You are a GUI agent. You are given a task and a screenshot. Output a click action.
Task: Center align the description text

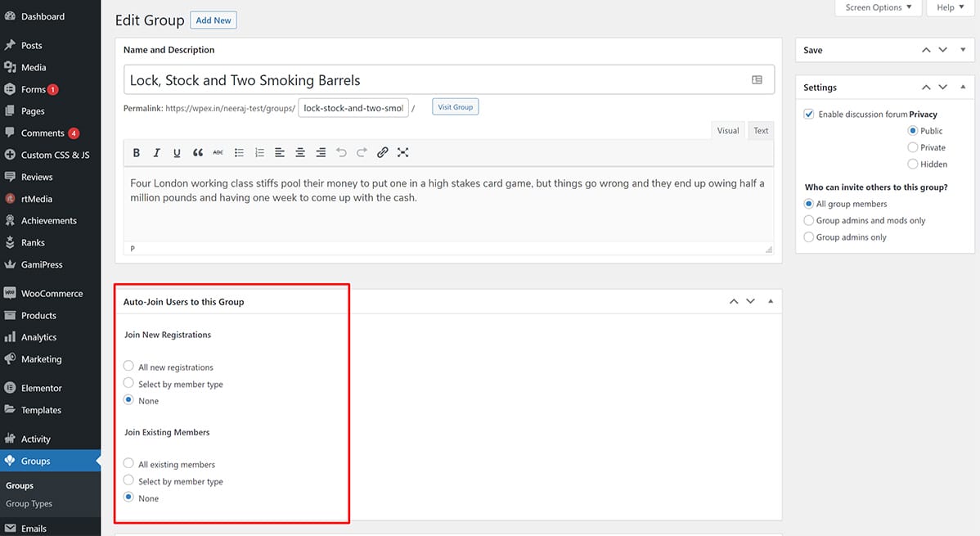(x=300, y=153)
